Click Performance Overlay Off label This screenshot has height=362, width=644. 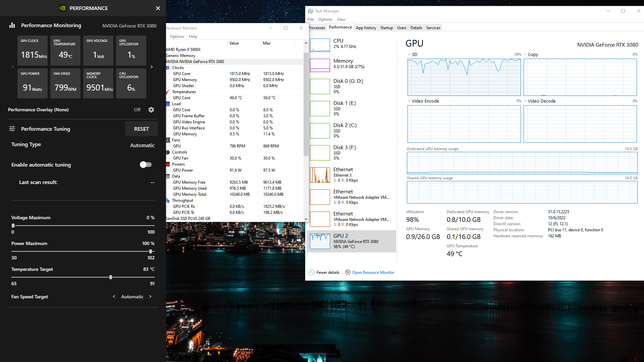pyautogui.click(x=137, y=110)
